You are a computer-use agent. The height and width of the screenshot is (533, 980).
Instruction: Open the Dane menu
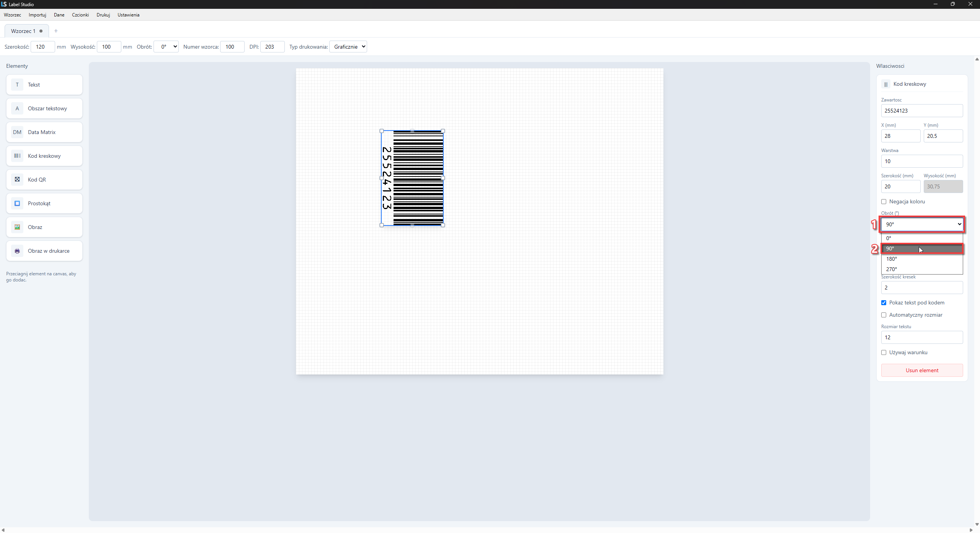click(x=59, y=15)
